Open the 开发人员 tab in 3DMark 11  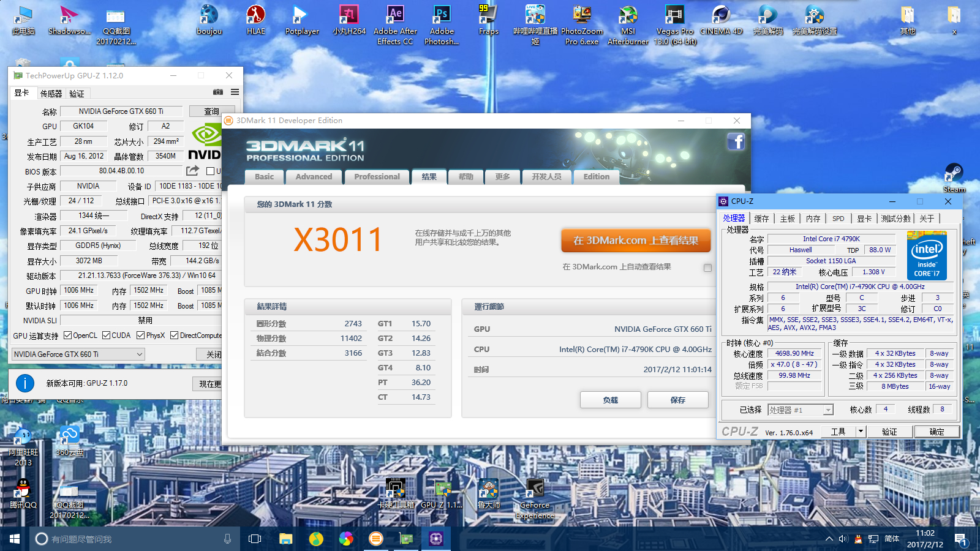[x=546, y=177]
